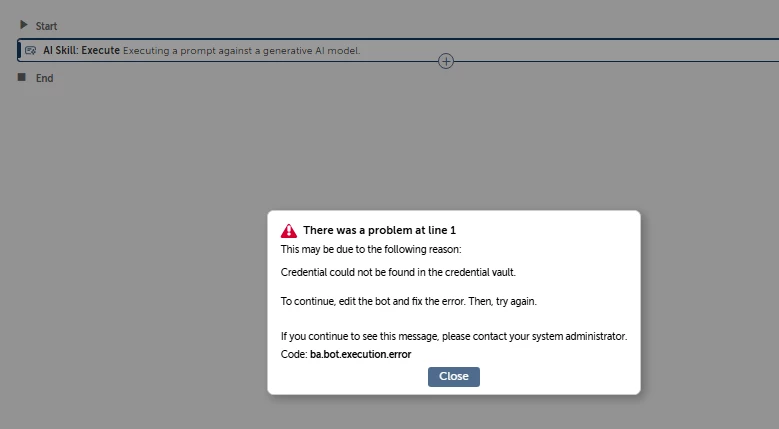Click the Start triangle icon
779x429 pixels.
[23, 25]
